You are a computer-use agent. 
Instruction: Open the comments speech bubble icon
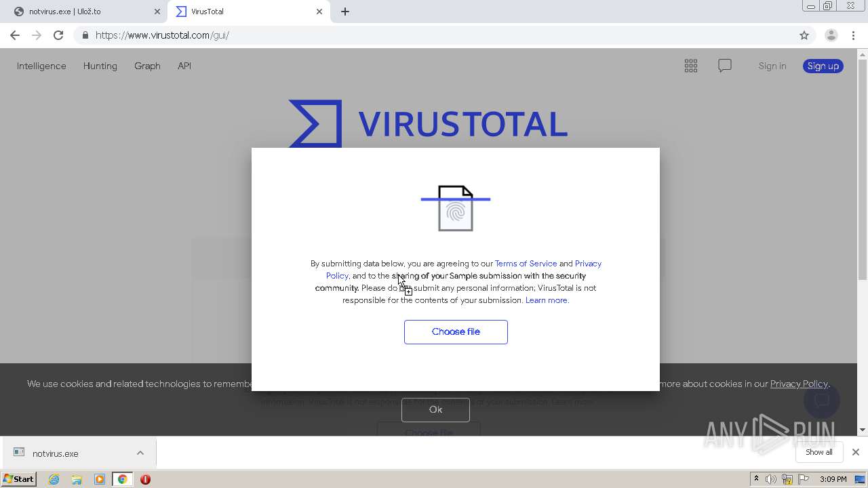tap(725, 66)
